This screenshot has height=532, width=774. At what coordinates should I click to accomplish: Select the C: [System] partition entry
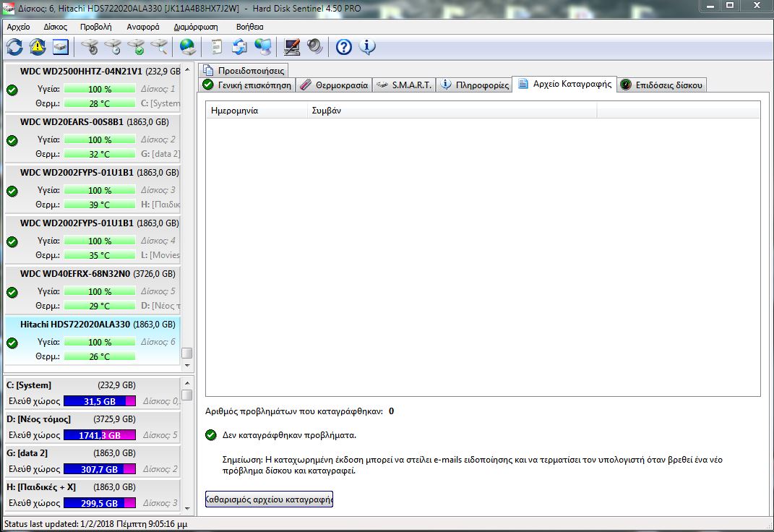tap(93, 393)
